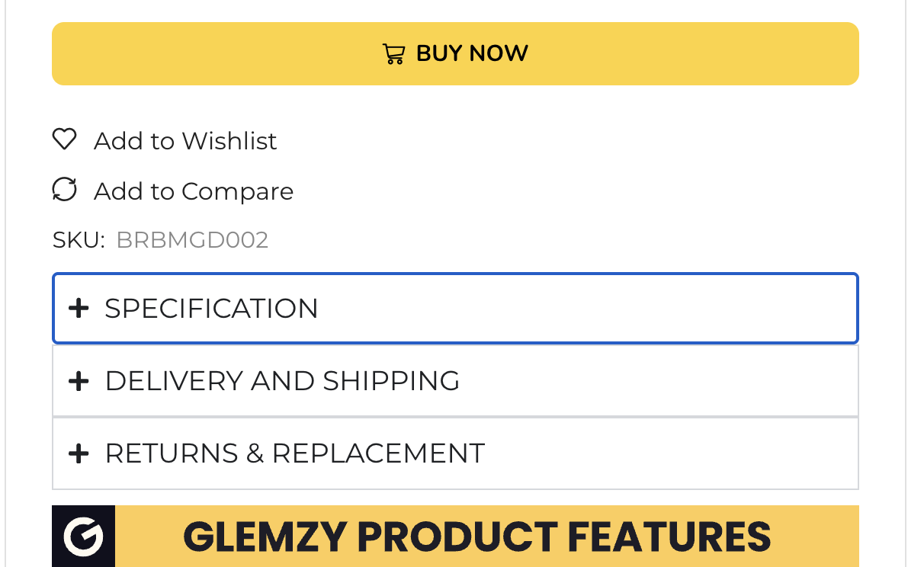Click the DELIVERY AND SHIPPING heading text
The image size is (924, 567).
tap(282, 381)
